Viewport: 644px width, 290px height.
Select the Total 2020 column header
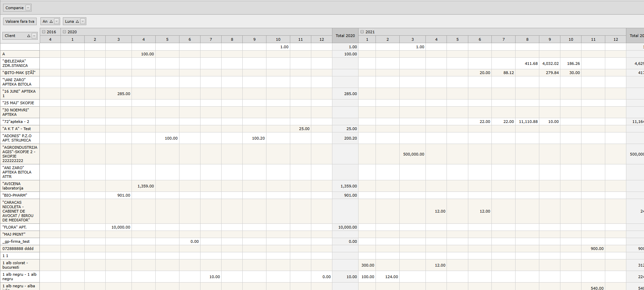click(x=345, y=36)
